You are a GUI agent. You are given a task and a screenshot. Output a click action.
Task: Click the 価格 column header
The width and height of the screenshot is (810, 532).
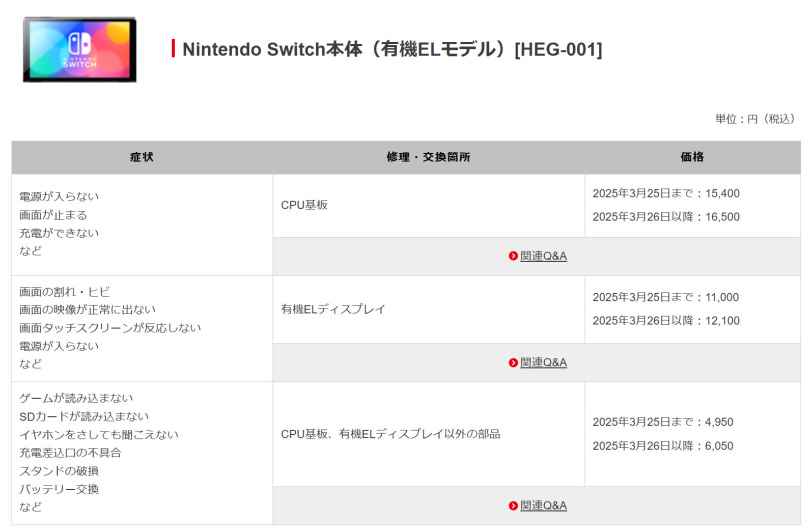point(692,157)
